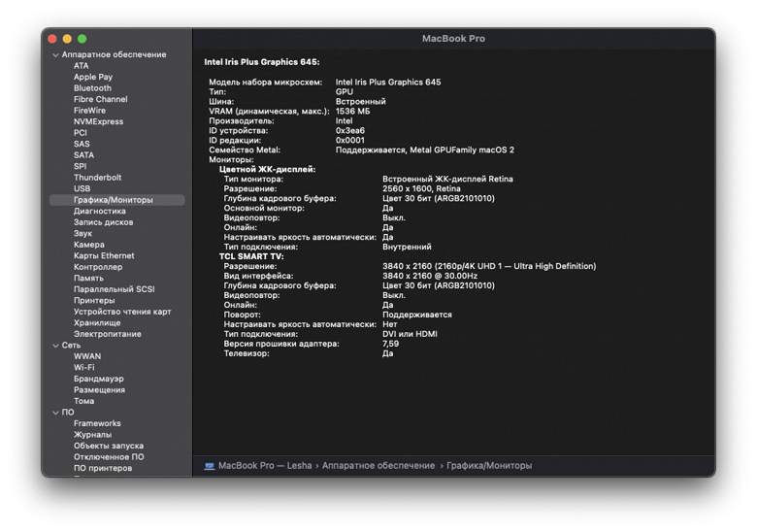Click the adapter firmware value 7,59

tap(390, 344)
